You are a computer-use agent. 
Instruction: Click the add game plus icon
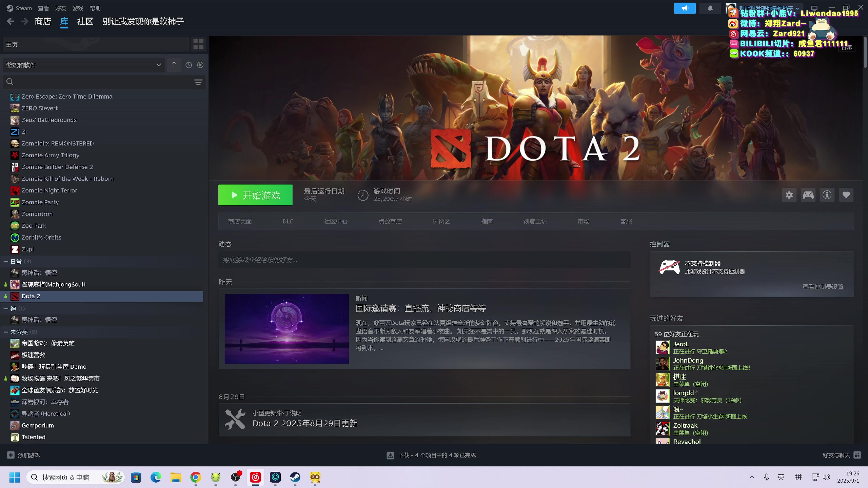click(x=11, y=455)
